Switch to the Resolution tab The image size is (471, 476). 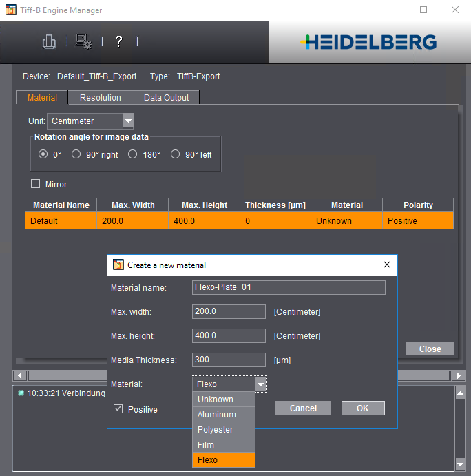tap(100, 98)
